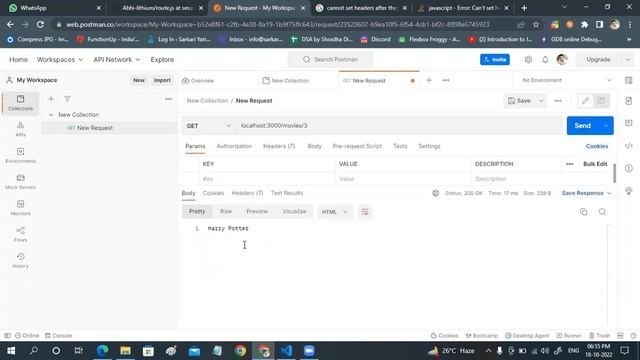Open the Pre-request Script tab
640x360 pixels.
[357, 146]
